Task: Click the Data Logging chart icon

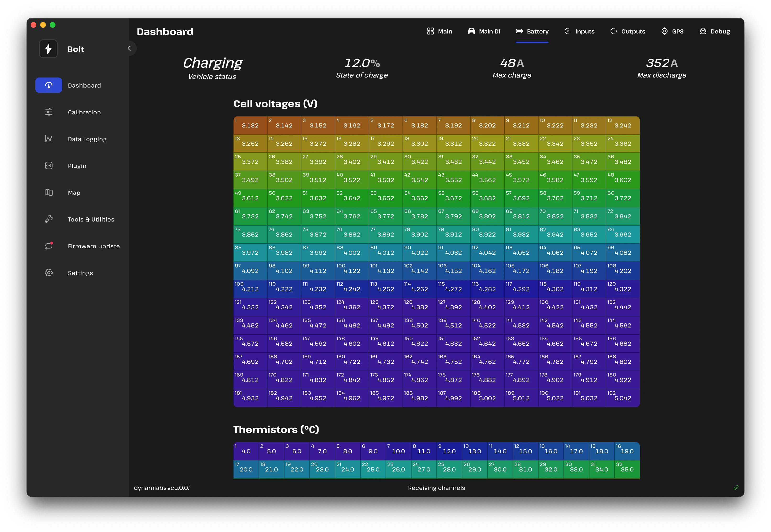Action: 49,139
